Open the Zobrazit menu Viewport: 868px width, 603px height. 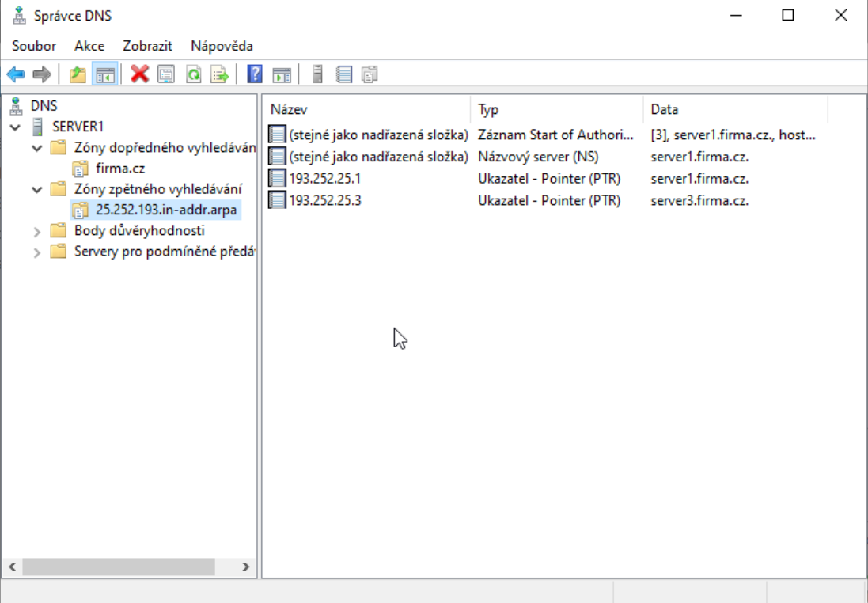[x=148, y=46]
